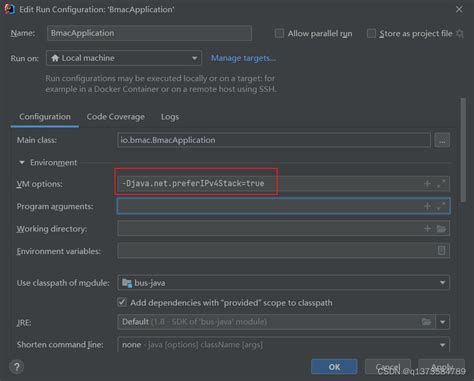Check Store as project file
Screen dimensions: 474x381
point(371,33)
